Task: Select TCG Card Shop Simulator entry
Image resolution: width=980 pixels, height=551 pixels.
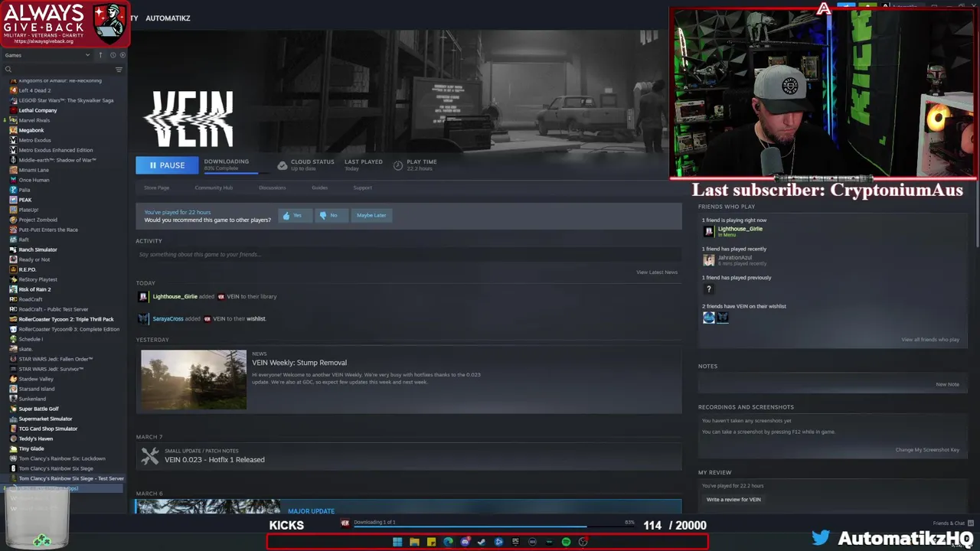Action: 47,429
